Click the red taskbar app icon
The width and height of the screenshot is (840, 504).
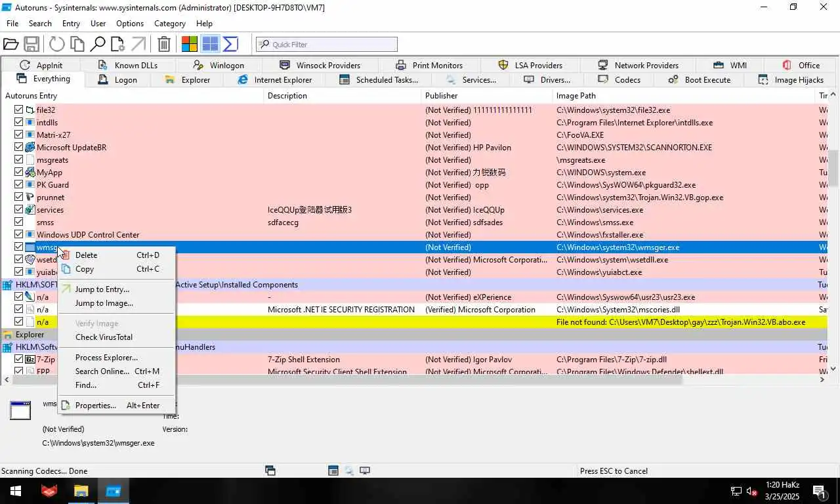(x=49, y=491)
